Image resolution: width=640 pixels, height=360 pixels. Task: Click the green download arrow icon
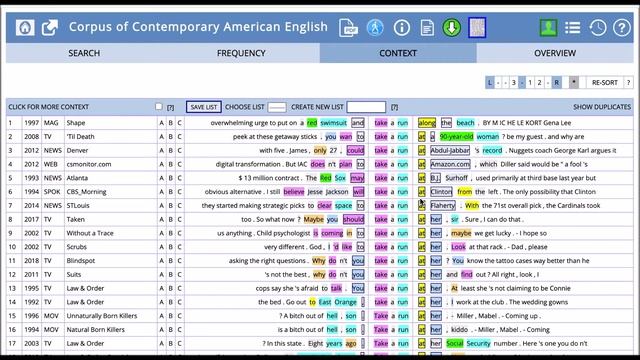[x=451, y=28]
